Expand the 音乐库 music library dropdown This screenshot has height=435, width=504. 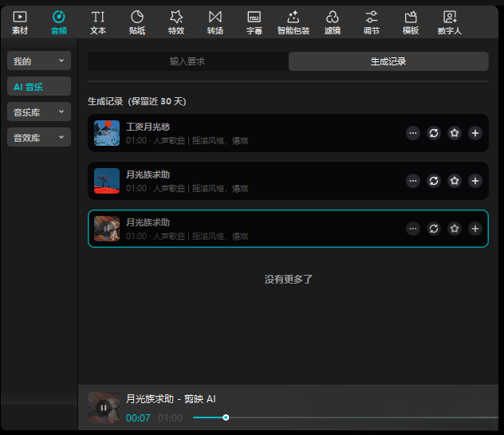click(39, 112)
